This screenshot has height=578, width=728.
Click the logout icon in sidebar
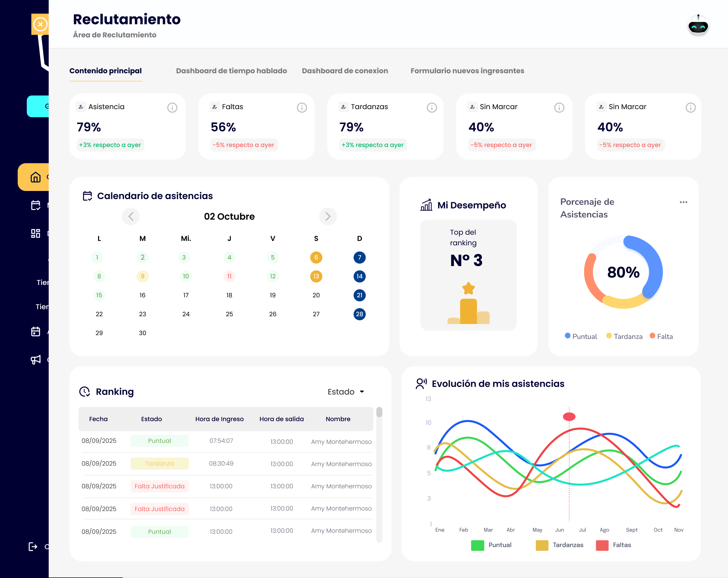(33, 546)
